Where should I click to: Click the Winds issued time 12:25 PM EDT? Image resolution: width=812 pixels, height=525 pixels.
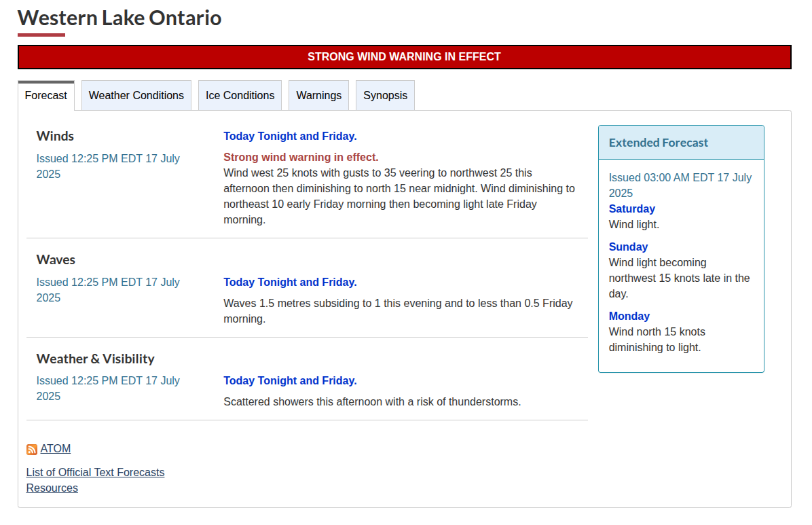click(108, 166)
